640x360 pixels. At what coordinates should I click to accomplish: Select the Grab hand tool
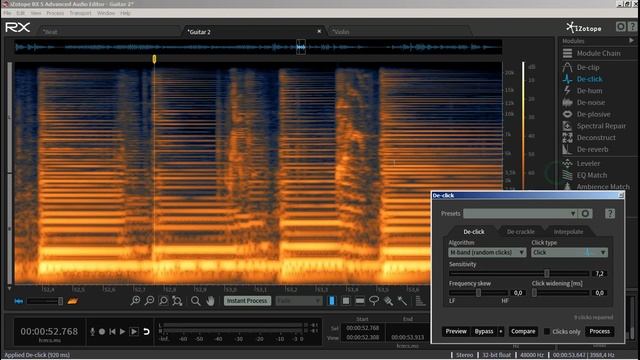tap(210, 301)
